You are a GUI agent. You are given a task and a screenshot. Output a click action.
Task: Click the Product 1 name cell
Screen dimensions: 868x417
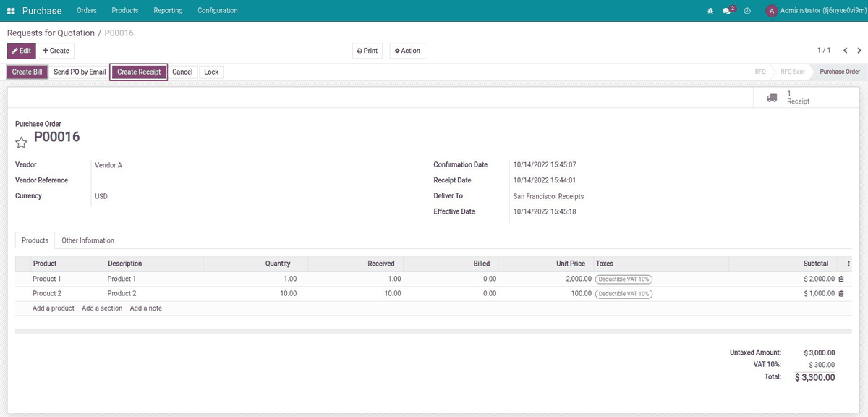[47, 279]
